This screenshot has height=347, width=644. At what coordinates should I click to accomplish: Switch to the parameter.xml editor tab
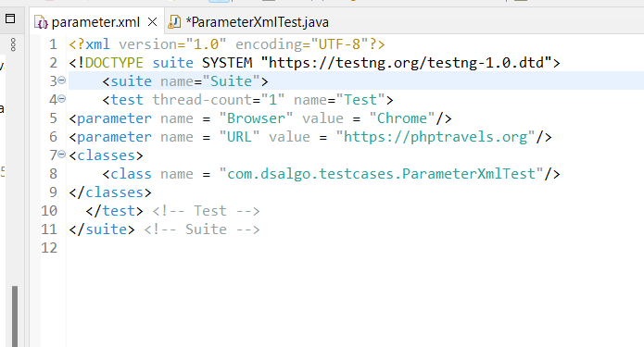pos(95,22)
